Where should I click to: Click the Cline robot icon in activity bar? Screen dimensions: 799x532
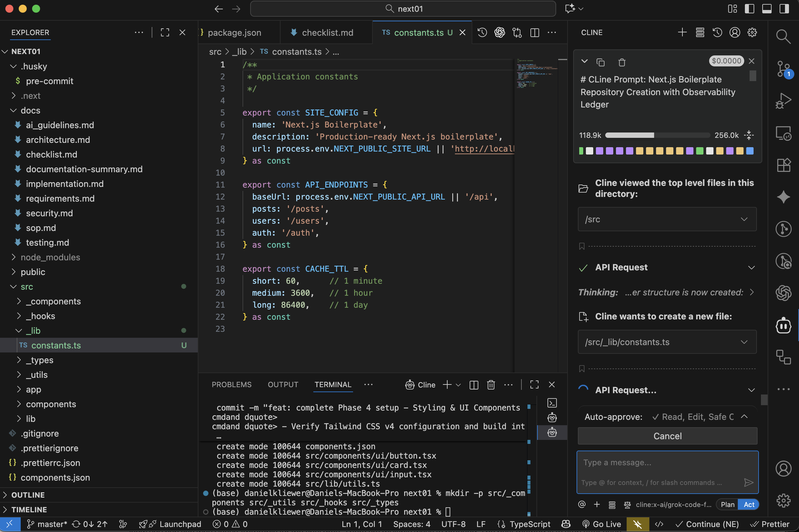click(783, 326)
